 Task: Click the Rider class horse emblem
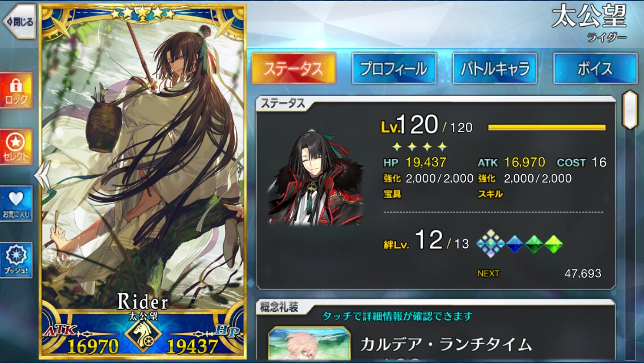click(x=143, y=335)
